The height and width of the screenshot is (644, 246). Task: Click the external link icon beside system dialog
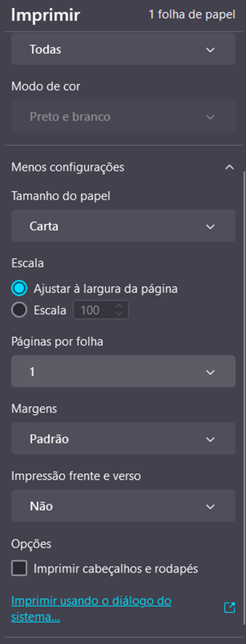point(229,608)
